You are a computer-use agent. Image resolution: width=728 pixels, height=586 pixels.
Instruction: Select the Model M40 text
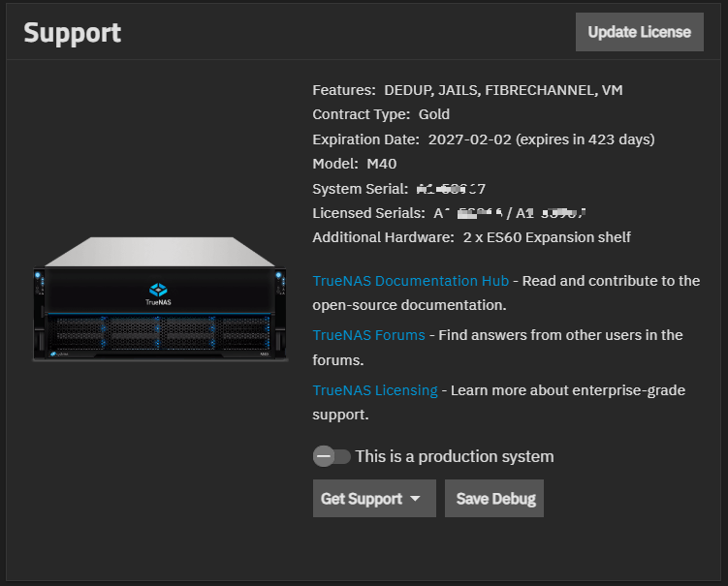pos(355,164)
